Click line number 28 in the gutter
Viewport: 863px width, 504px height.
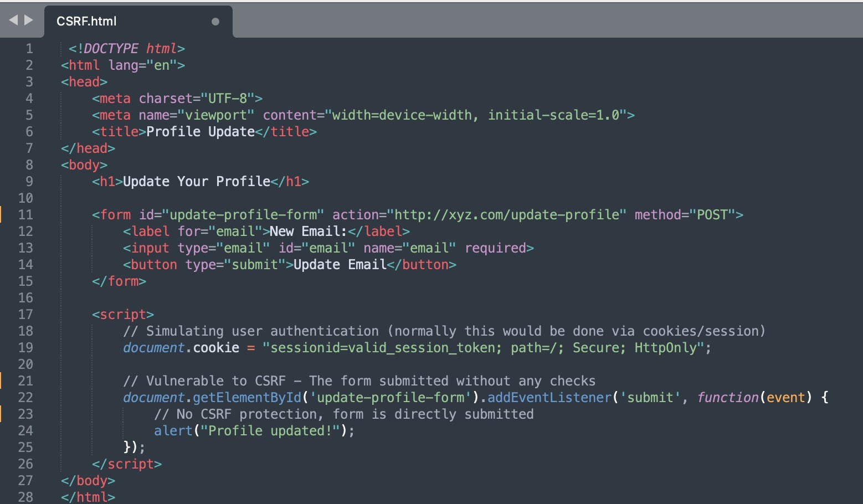25,497
